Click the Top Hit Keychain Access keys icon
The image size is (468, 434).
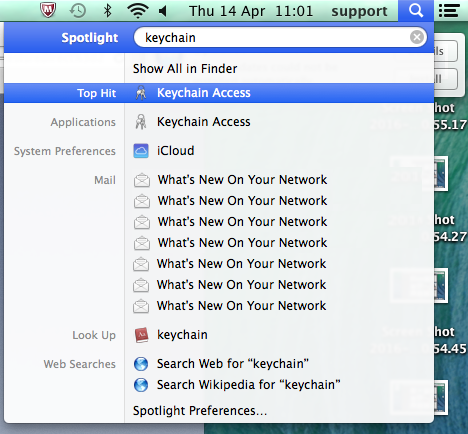pos(141,93)
